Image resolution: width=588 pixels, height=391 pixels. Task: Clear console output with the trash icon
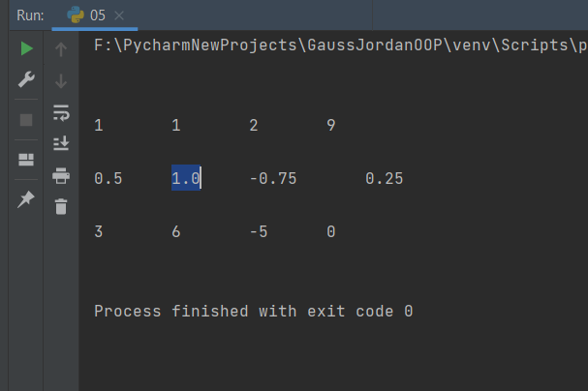click(x=61, y=206)
